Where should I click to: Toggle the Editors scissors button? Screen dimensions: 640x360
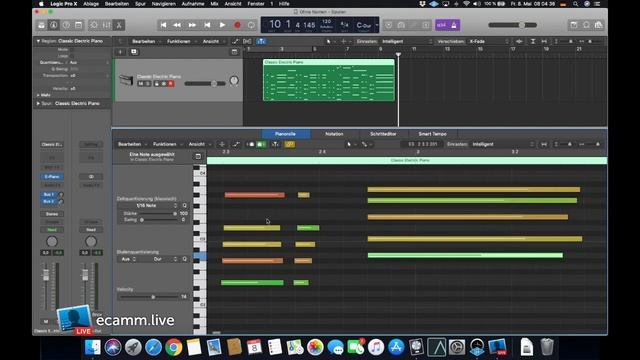(x=119, y=25)
